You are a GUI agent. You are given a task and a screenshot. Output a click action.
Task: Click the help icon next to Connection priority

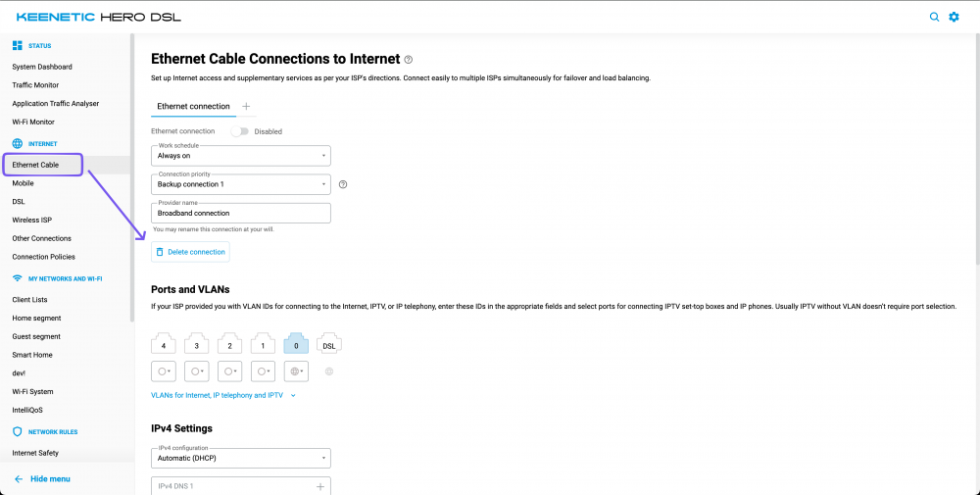pos(343,184)
